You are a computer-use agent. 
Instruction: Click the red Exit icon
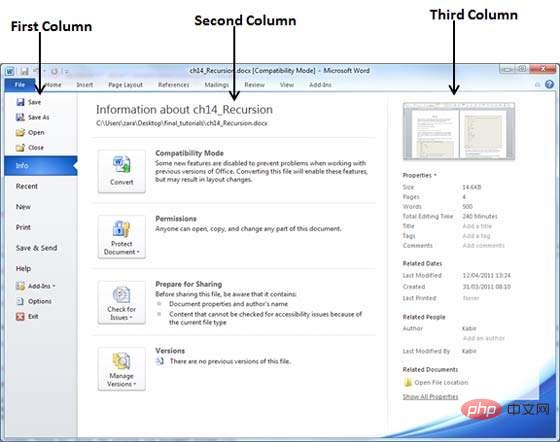(20, 316)
